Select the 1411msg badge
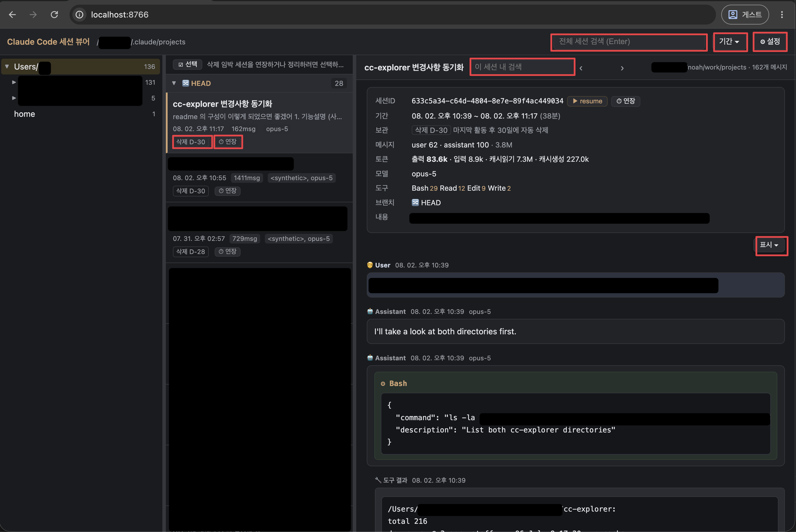 (x=247, y=178)
